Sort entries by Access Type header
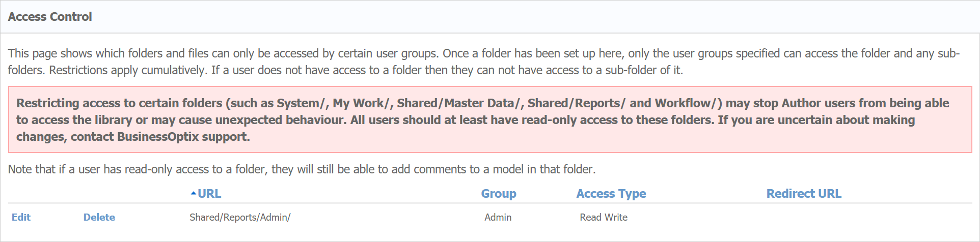980x242 pixels. point(611,194)
